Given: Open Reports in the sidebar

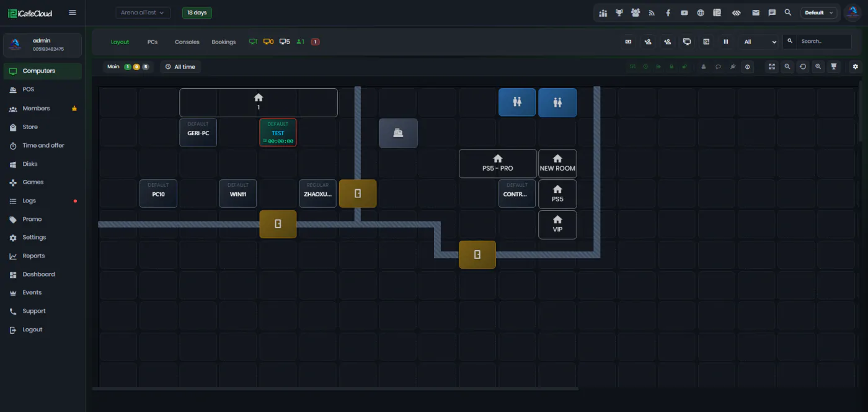Looking at the screenshot, I should tap(42, 256).
